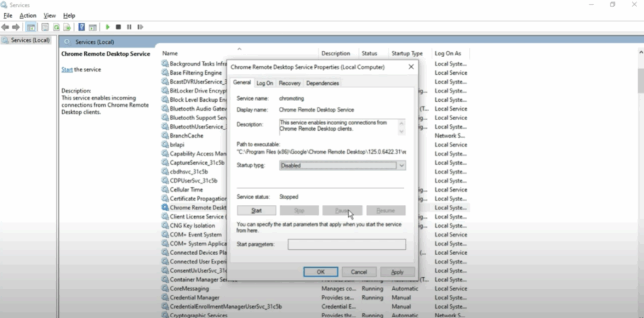Image resolution: width=644 pixels, height=318 pixels.
Task: Click the Start the service link
Action: click(x=67, y=70)
